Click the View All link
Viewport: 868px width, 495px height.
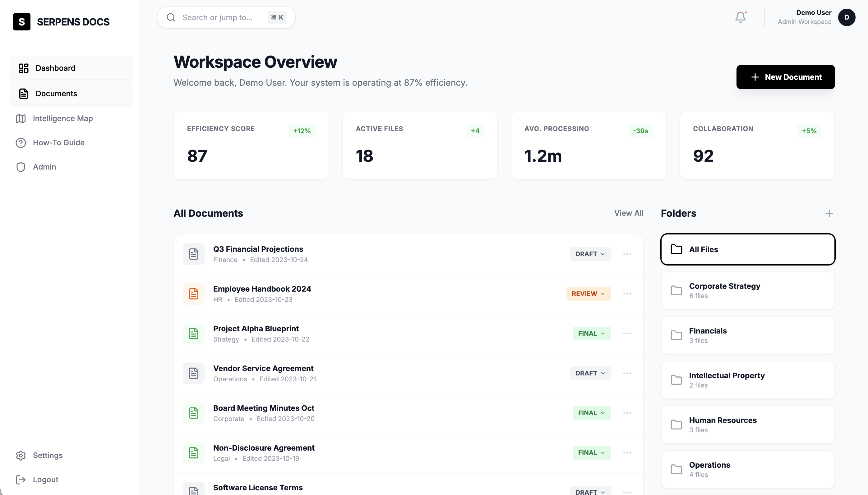click(628, 213)
